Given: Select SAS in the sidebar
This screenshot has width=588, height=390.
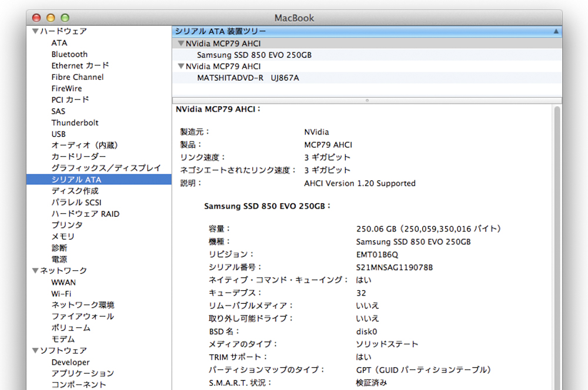Looking at the screenshot, I should click(x=58, y=111).
